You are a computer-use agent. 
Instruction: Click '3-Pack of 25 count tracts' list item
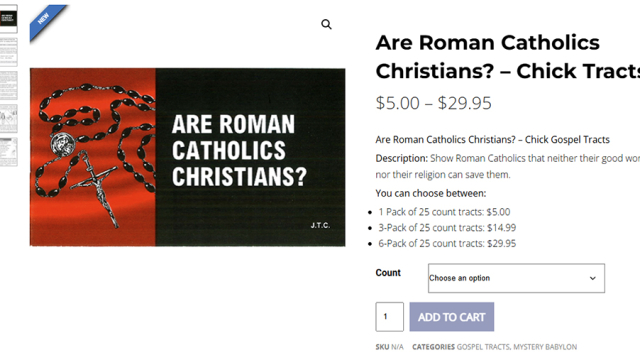click(447, 228)
